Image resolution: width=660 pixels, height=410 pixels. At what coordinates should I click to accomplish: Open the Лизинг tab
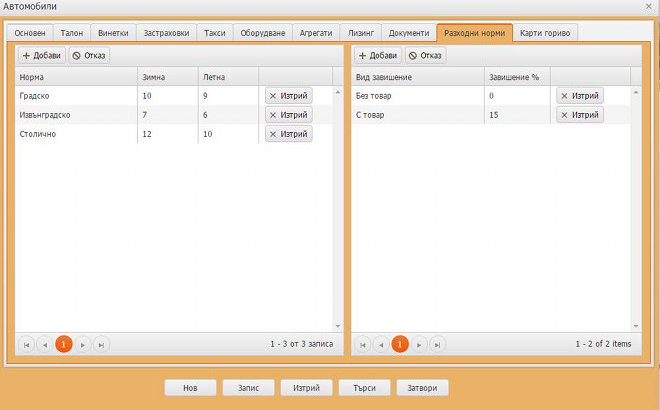pyautogui.click(x=360, y=33)
